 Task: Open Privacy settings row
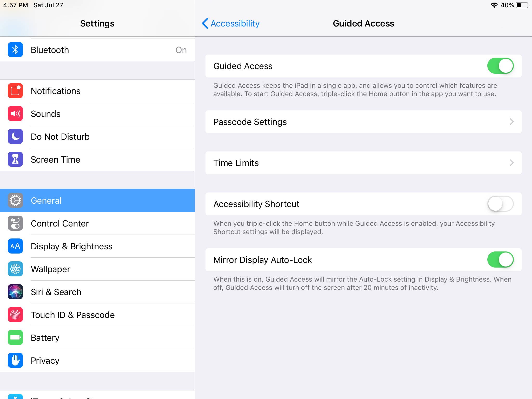97,361
